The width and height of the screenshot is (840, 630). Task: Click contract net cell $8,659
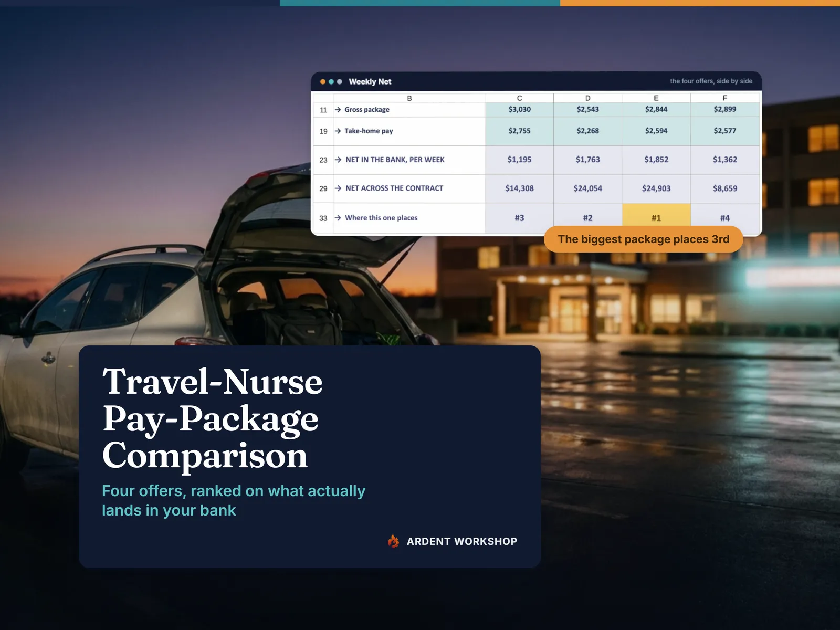[x=725, y=188]
